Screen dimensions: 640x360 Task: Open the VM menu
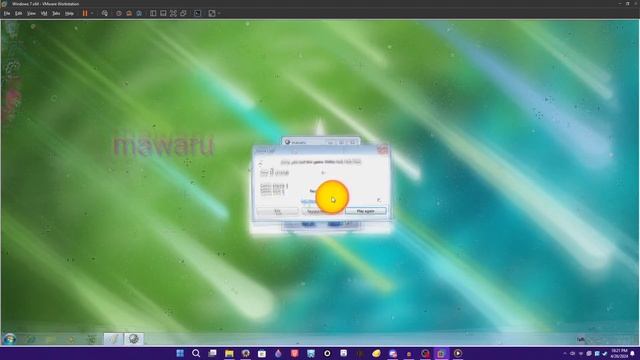(x=44, y=13)
